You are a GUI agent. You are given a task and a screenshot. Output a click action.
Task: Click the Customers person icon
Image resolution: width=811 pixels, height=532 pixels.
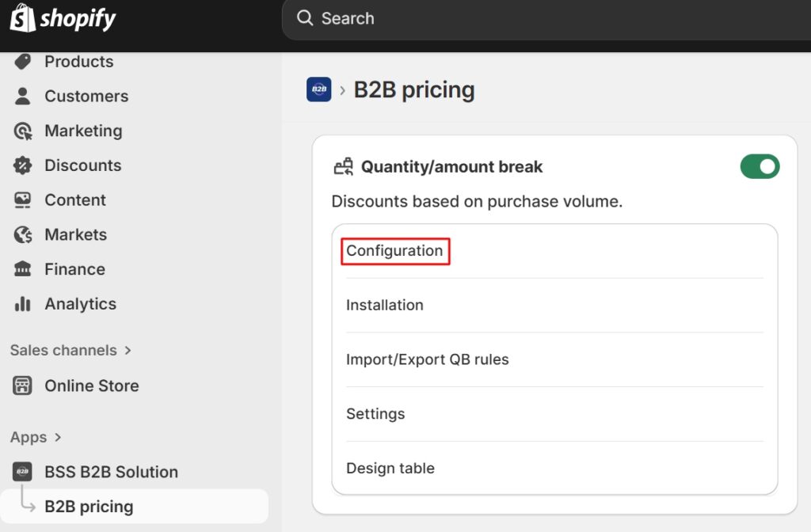click(23, 96)
